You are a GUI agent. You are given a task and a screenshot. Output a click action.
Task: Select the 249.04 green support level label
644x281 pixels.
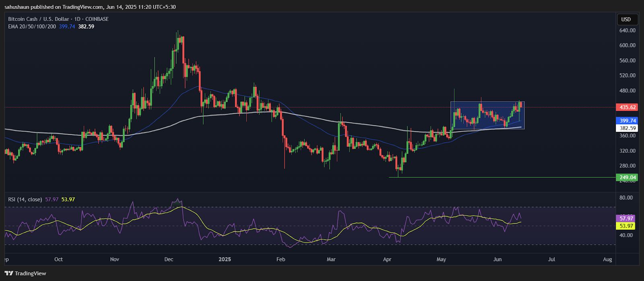(x=627, y=177)
